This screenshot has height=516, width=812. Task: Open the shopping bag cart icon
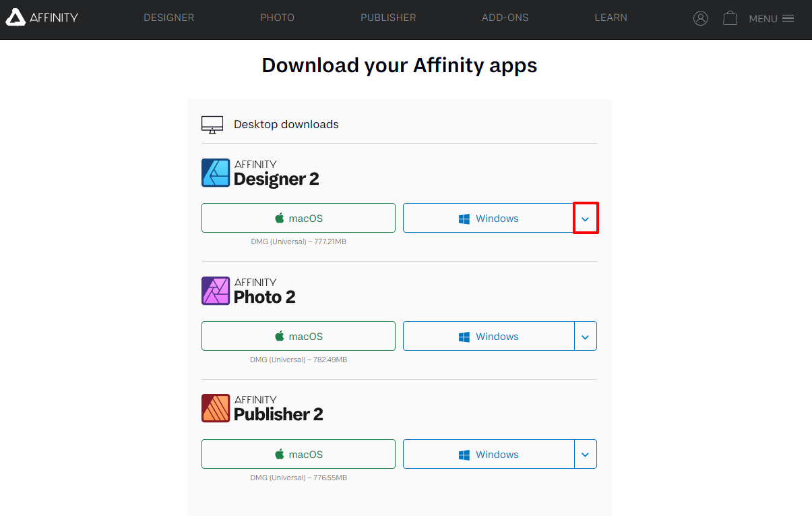[730, 18]
